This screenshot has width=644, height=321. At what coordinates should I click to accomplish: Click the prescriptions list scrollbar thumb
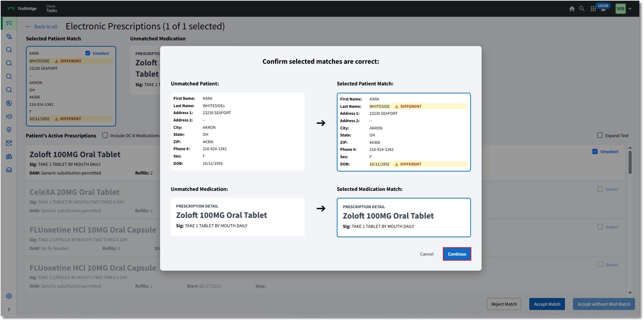coord(630,163)
